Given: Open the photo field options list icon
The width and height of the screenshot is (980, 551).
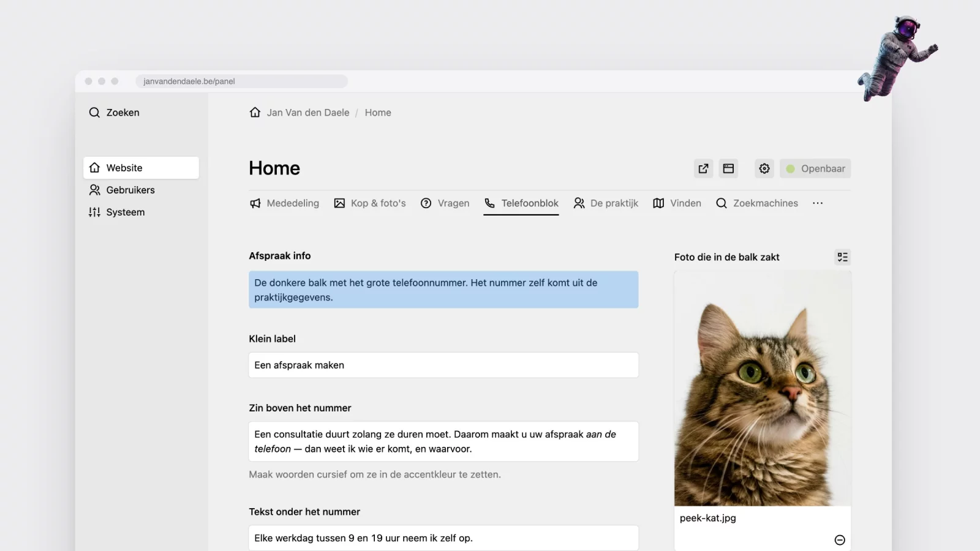Looking at the screenshot, I should point(843,257).
